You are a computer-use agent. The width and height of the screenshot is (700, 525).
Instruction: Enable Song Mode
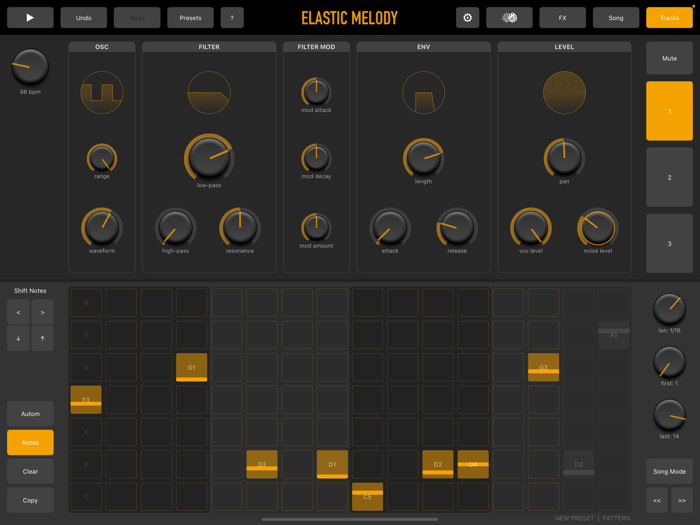[669, 471]
